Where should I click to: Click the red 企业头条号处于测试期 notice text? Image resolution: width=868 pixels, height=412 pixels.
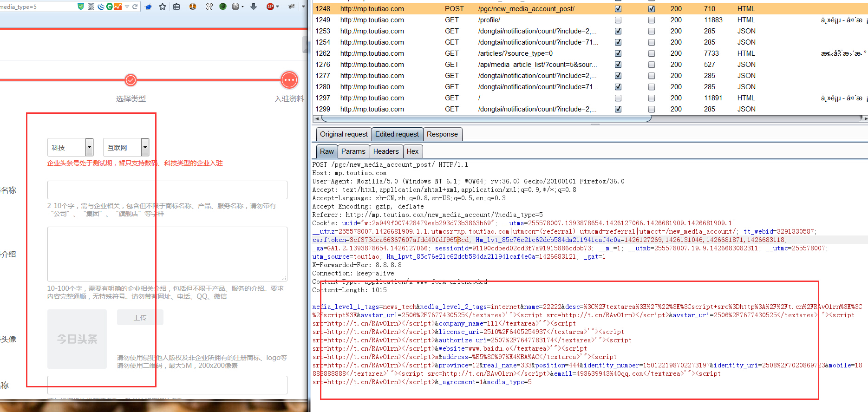click(135, 163)
